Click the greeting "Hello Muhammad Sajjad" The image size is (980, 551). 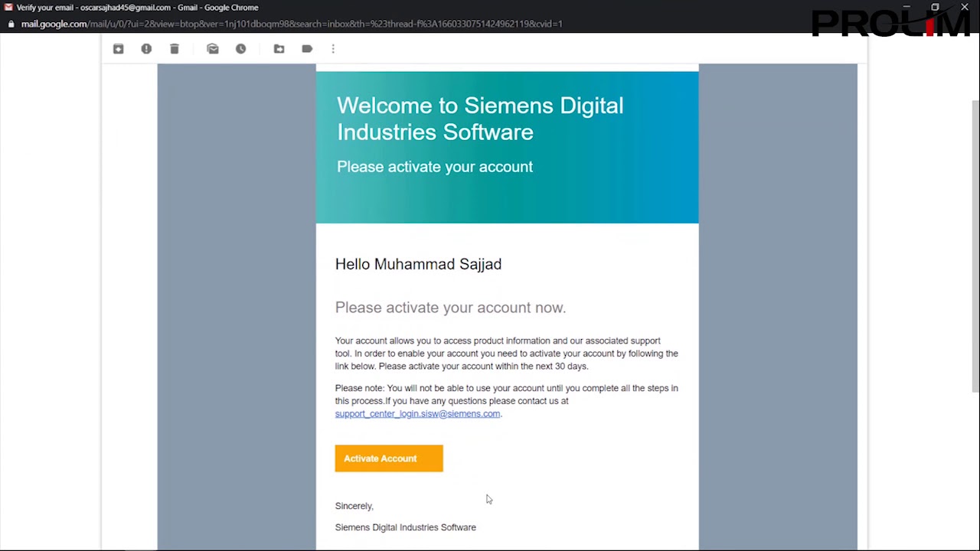tap(418, 264)
